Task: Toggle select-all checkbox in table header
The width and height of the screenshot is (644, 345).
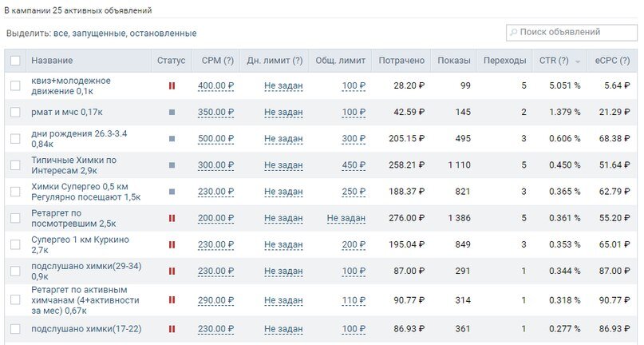Action: point(15,61)
